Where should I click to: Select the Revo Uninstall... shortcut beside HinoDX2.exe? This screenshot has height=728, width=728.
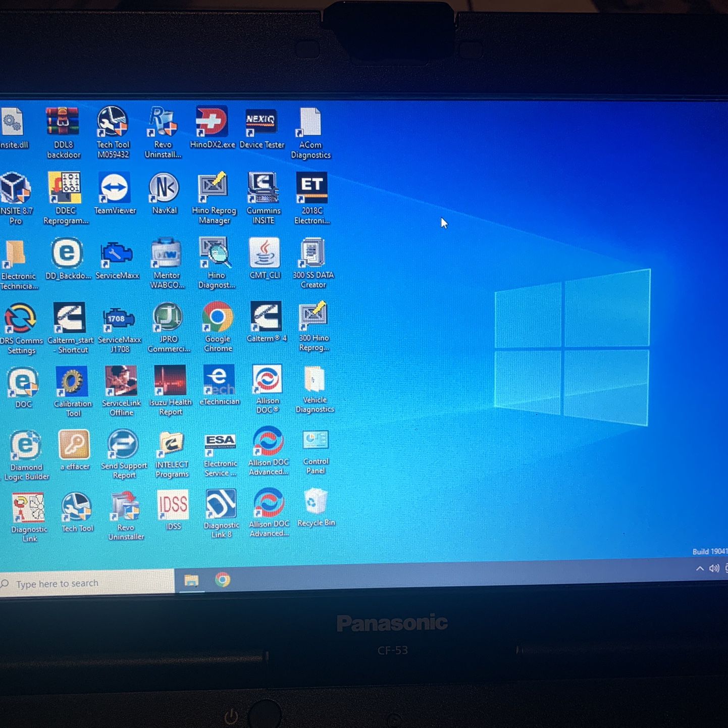[x=163, y=122]
